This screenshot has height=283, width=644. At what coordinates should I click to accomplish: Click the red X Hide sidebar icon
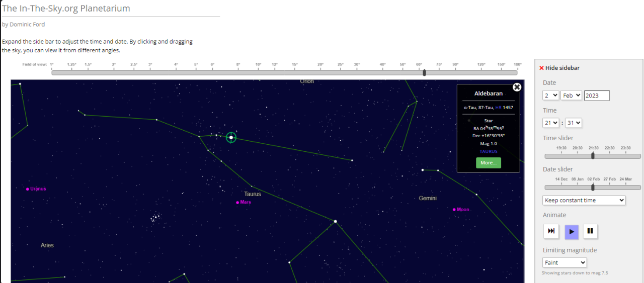tap(541, 68)
